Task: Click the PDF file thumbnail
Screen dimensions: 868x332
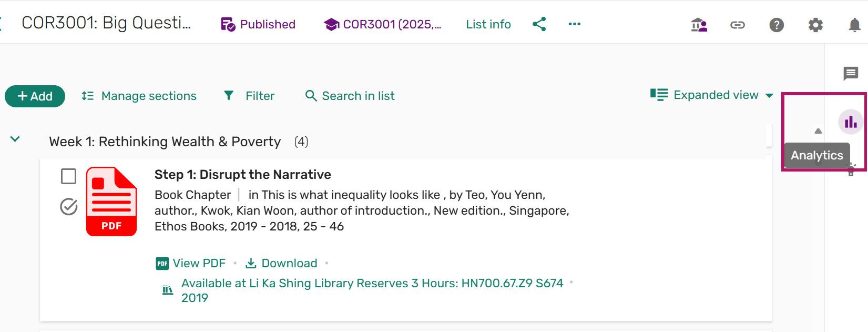Action: (111, 202)
